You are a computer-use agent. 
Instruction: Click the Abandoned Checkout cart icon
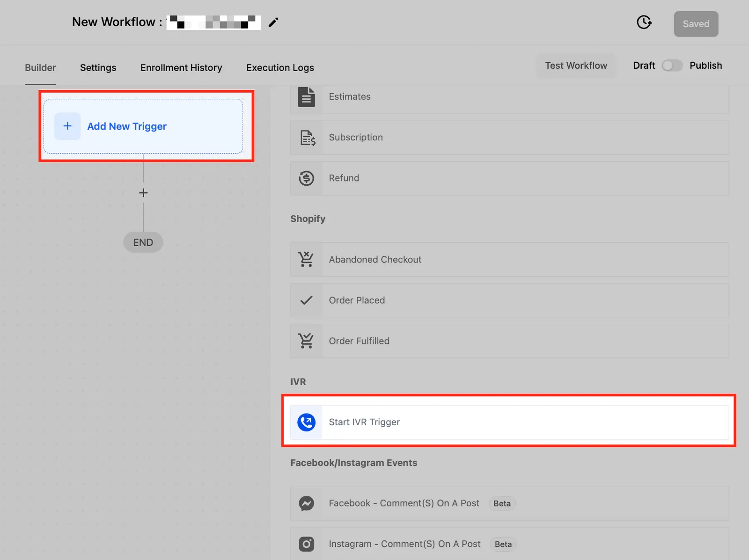point(306,260)
